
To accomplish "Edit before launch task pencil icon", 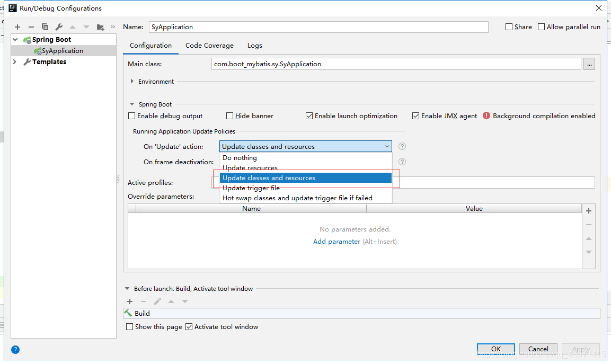I will [x=157, y=301].
